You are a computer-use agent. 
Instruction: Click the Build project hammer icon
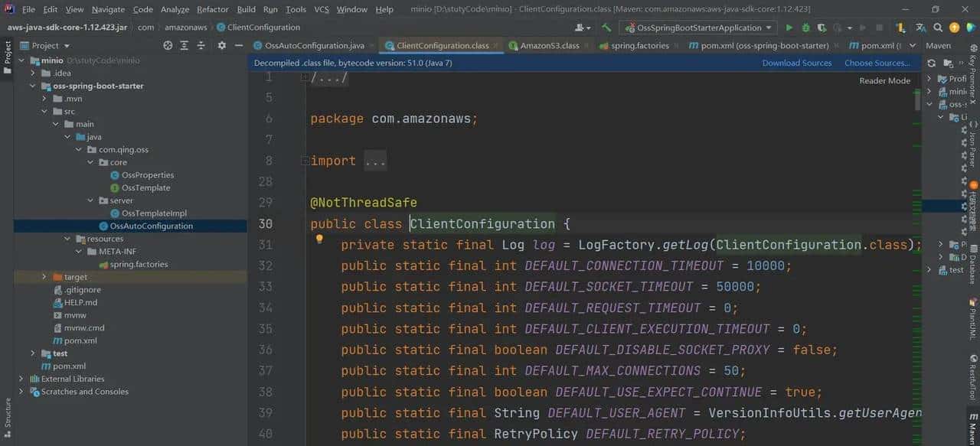606,28
